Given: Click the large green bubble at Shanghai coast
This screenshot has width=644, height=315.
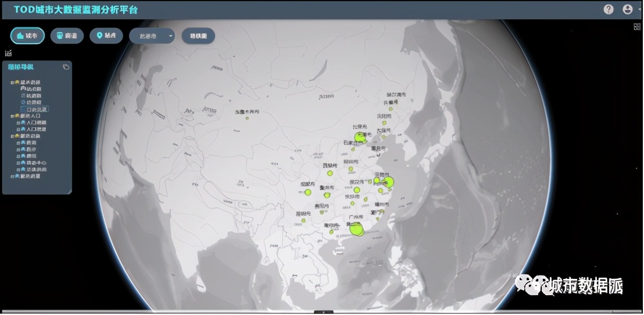Looking at the screenshot, I should 388,182.
